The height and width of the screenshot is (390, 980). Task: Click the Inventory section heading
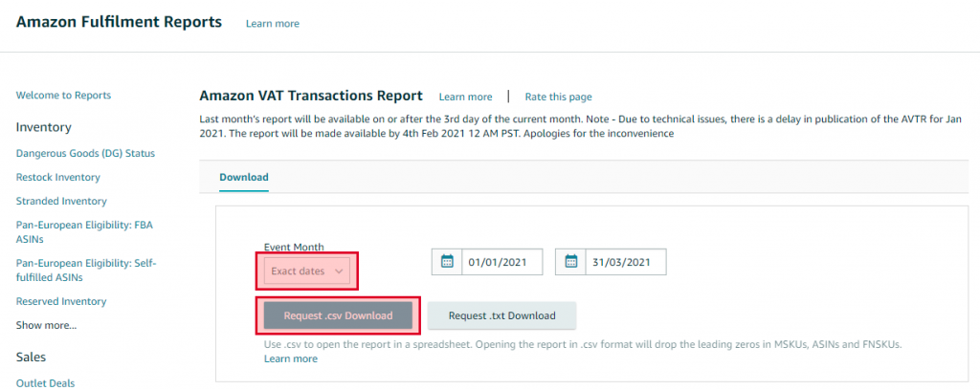click(44, 127)
